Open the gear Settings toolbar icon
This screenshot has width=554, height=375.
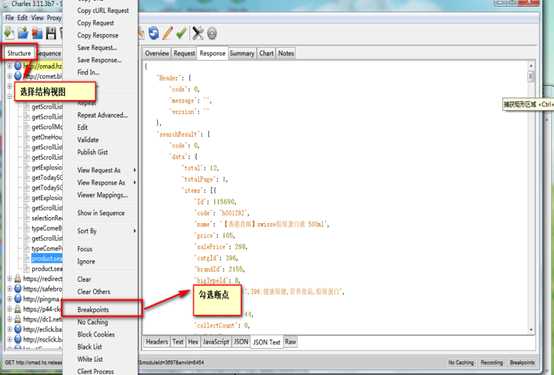[x=212, y=34]
